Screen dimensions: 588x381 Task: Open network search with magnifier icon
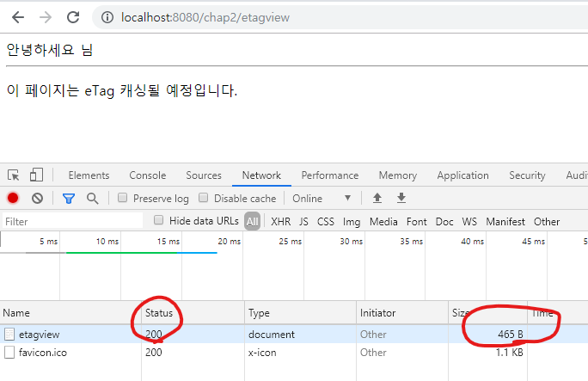[92, 199]
